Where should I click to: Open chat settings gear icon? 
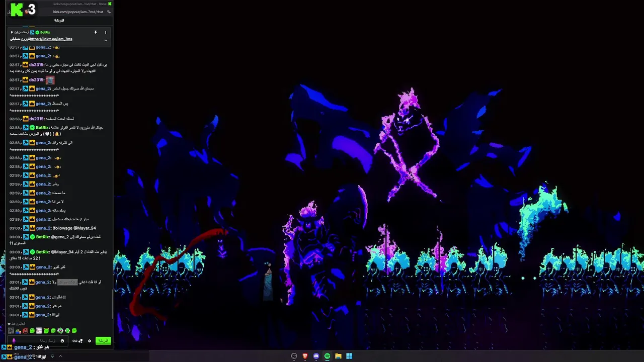90,341
